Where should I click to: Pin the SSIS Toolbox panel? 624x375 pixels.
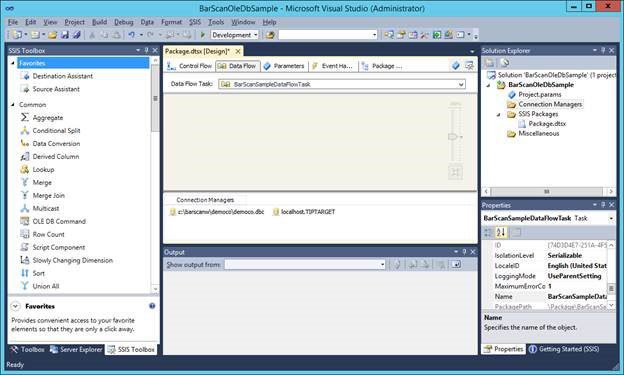coord(146,50)
